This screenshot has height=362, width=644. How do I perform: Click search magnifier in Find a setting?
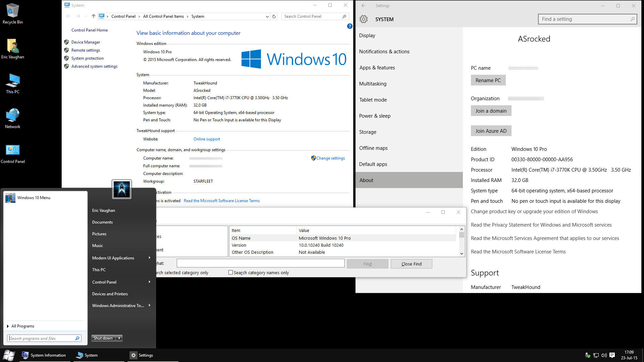pos(632,19)
